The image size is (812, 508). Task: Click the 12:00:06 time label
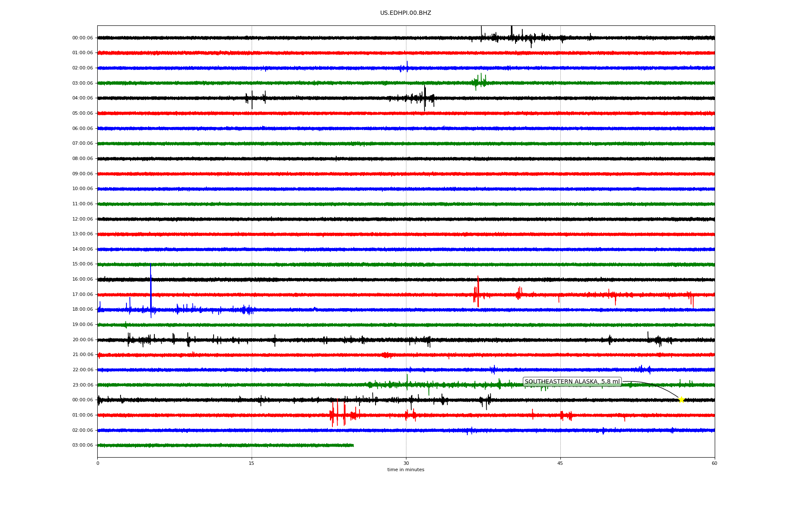point(82,219)
